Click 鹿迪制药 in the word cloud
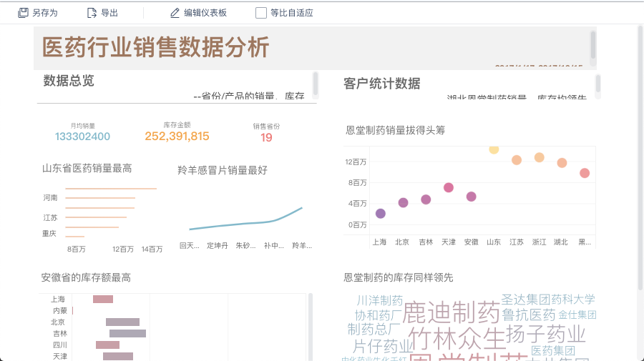 click(451, 312)
